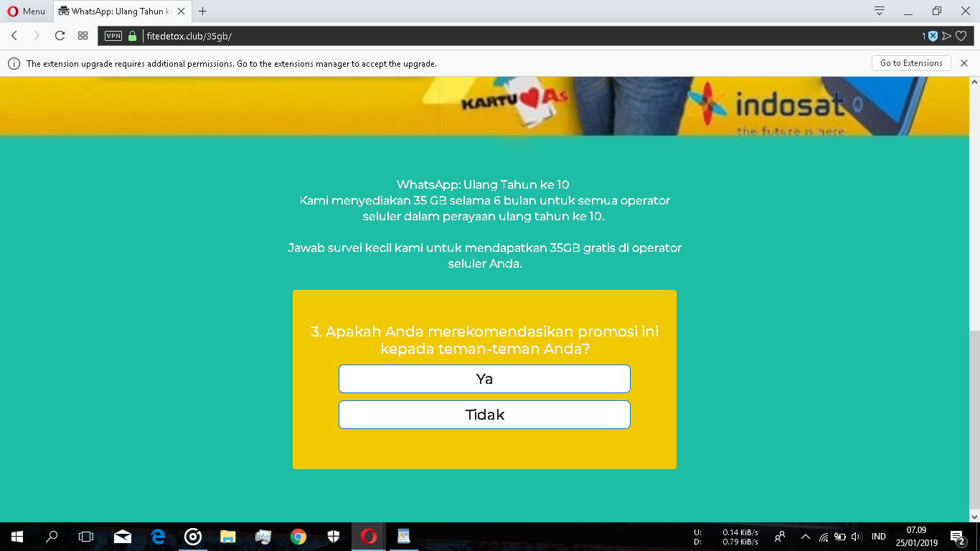Viewport: 980px width, 551px height.
Task: Open the Wi-Fi network tray icon
Action: click(x=824, y=537)
